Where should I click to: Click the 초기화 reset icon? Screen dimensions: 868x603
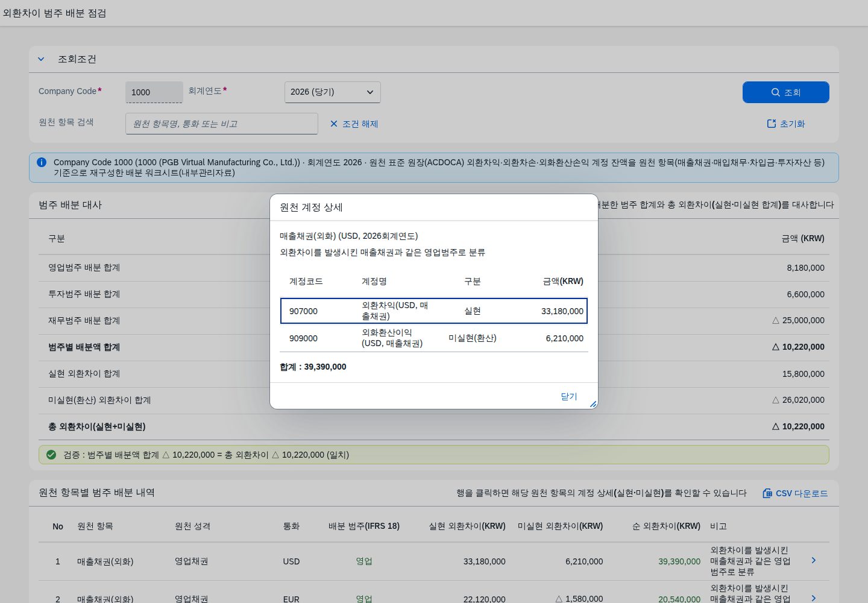click(x=772, y=124)
